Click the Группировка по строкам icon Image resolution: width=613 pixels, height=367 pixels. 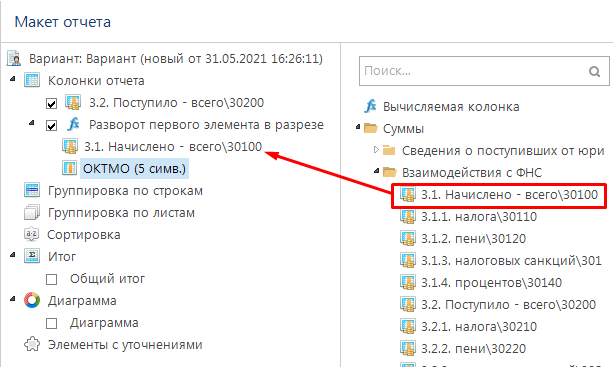(32, 190)
